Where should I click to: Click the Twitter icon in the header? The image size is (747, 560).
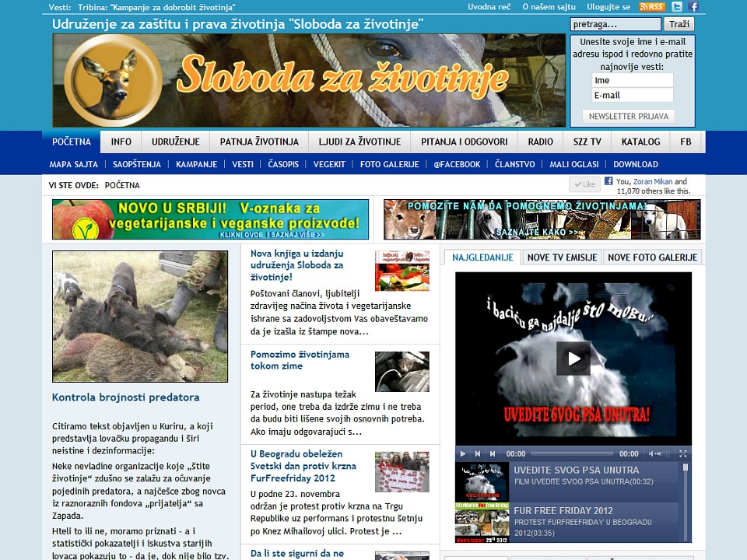(x=677, y=6)
